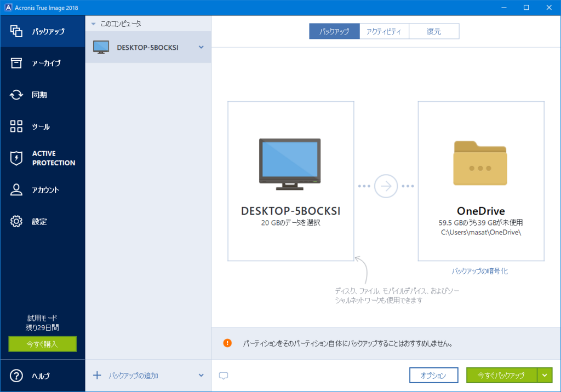Click the 20 GBのデータを選択 text
Viewport: 561px width, 392px height.
tap(290, 222)
